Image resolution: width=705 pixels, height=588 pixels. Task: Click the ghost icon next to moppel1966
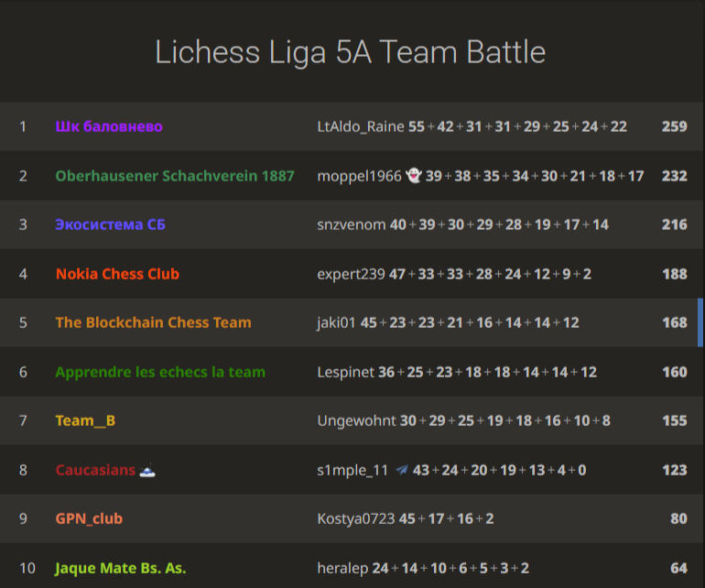click(414, 176)
